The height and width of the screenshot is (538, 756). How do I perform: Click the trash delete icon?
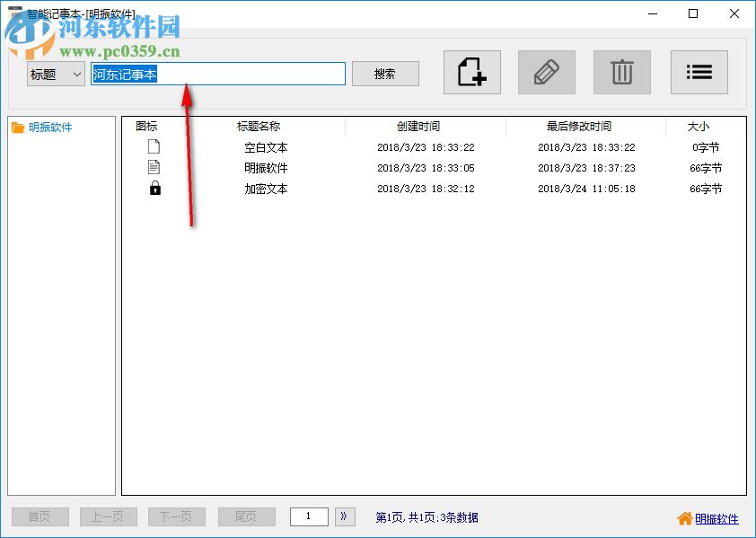tap(621, 73)
